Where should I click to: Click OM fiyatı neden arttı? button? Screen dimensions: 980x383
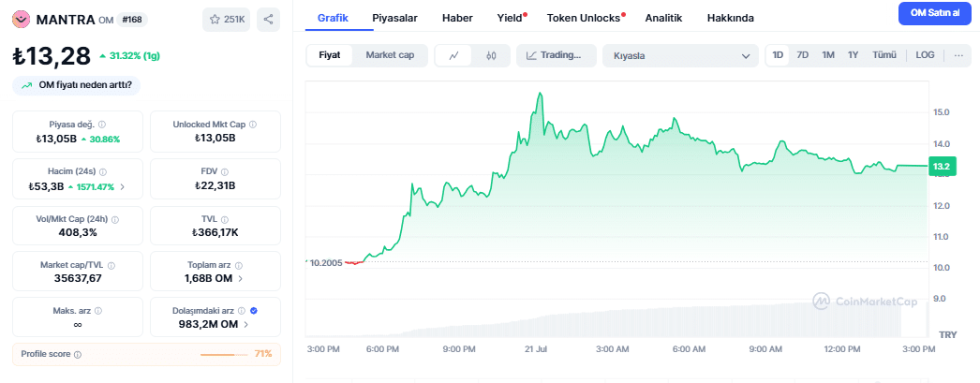click(x=76, y=86)
